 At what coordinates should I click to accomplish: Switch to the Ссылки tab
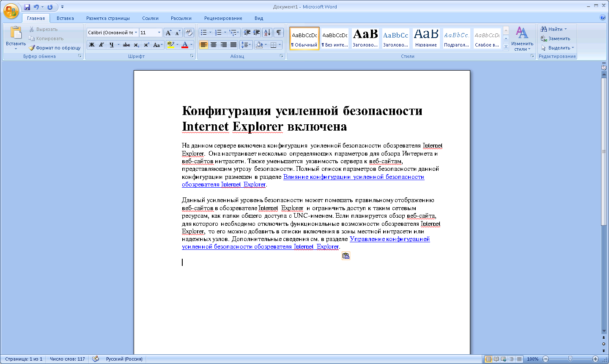(150, 18)
